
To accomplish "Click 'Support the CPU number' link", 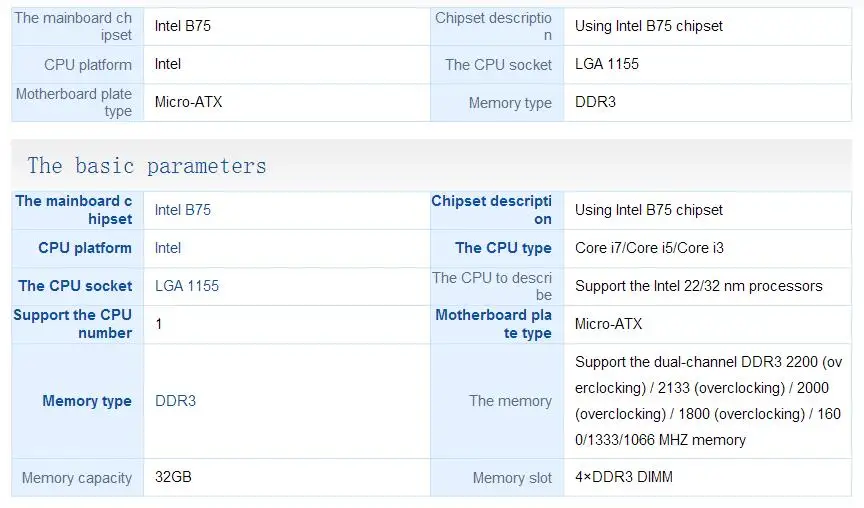I will click(x=73, y=324).
